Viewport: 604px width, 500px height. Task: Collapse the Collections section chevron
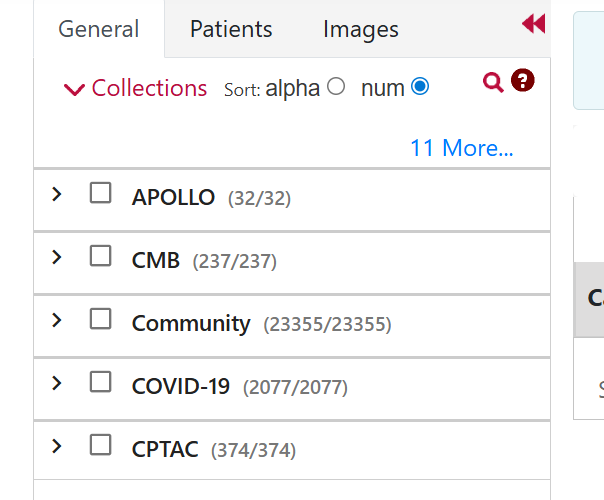tap(74, 89)
